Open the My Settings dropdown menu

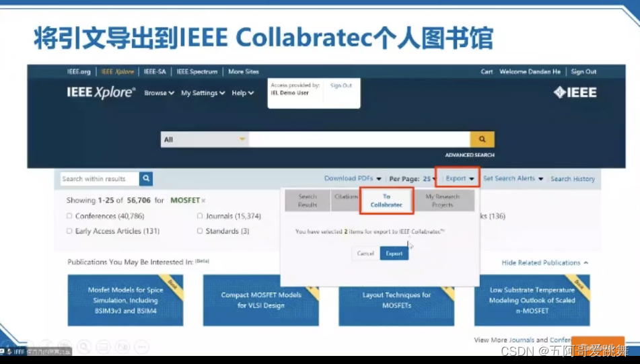(203, 93)
